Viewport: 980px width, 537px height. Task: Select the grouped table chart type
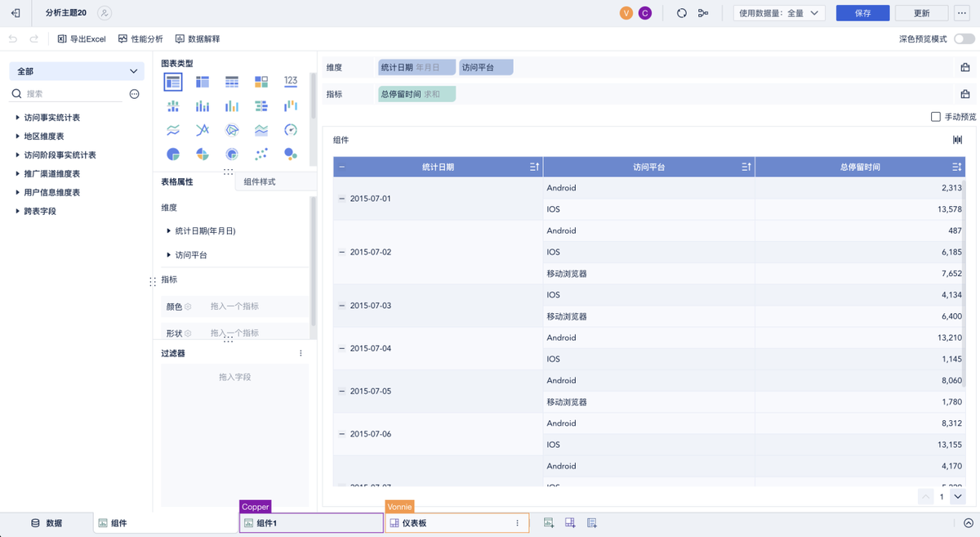(x=173, y=82)
